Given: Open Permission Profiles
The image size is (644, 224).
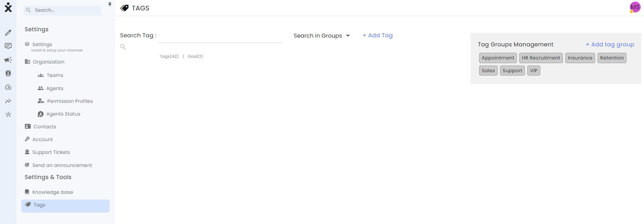Looking at the screenshot, I should pyautogui.click(x=70, y=101).
